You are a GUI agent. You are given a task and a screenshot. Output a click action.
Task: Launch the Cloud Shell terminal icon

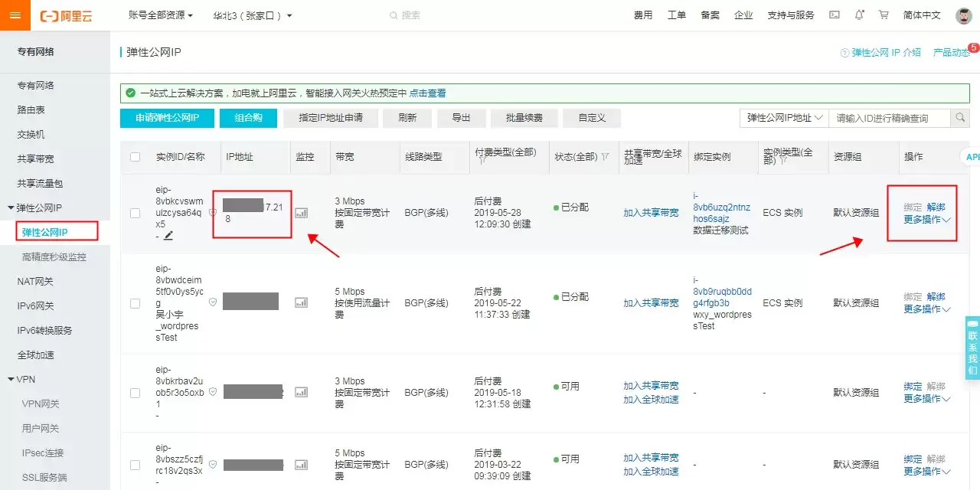[x=835, y=15]
